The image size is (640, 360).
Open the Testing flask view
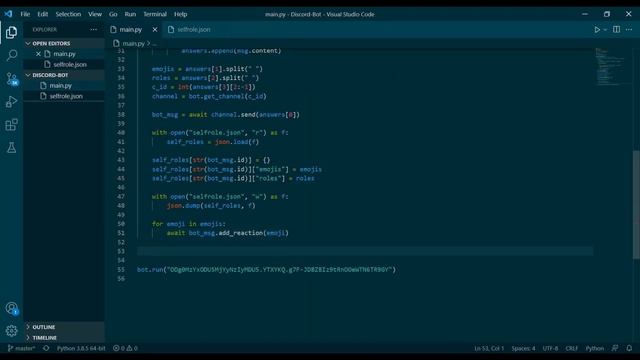point(11,147)
